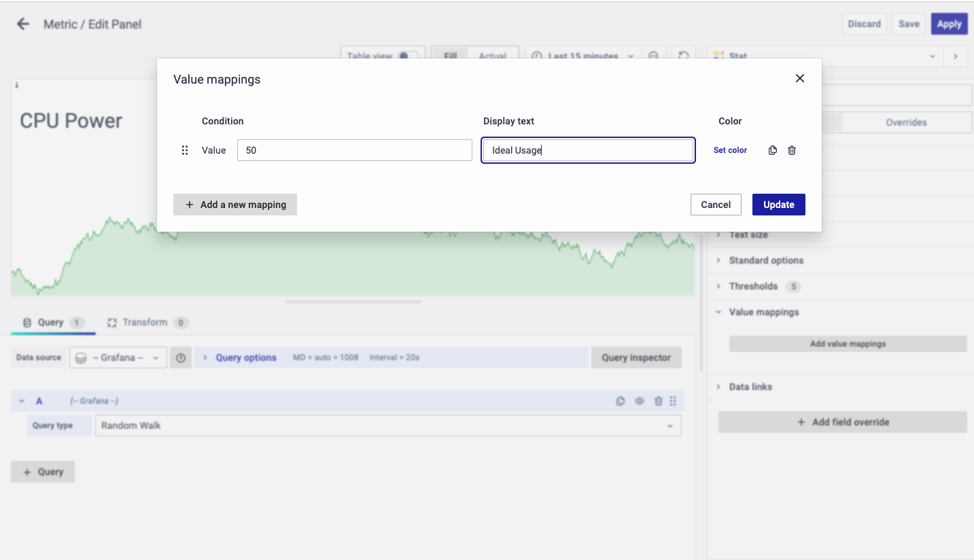Delete the value mapping row

[x=792, y=150]
